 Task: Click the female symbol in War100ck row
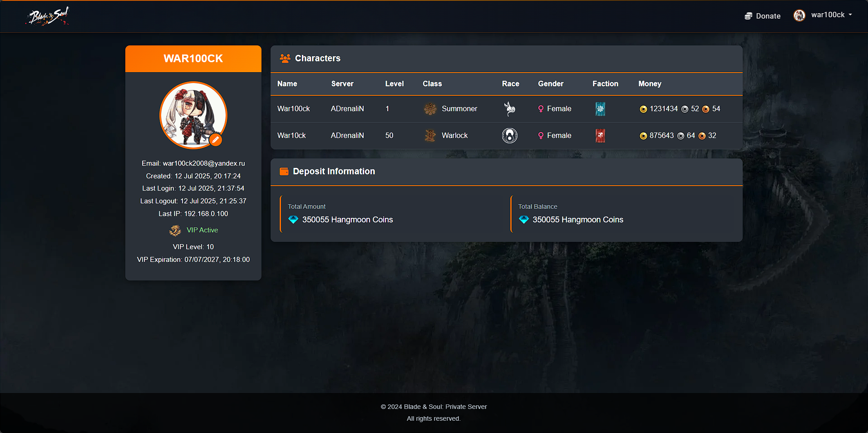pyautogui.click(x=541, y=109)
